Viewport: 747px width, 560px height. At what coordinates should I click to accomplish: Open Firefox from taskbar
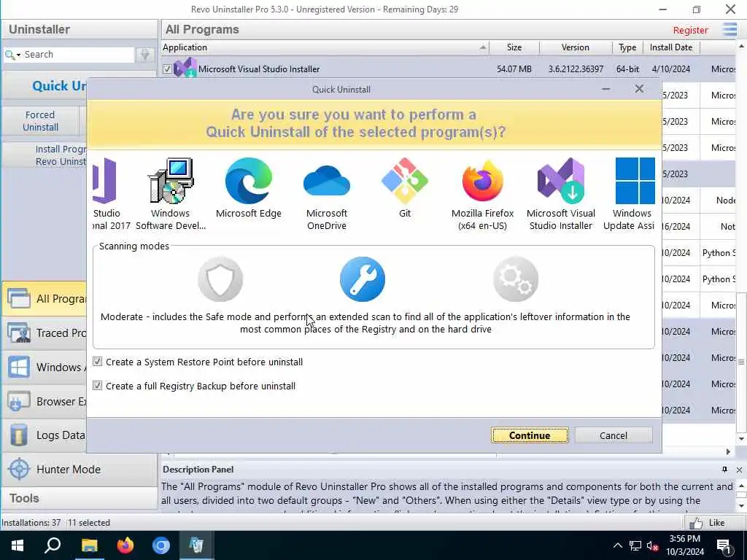[125, 545]
